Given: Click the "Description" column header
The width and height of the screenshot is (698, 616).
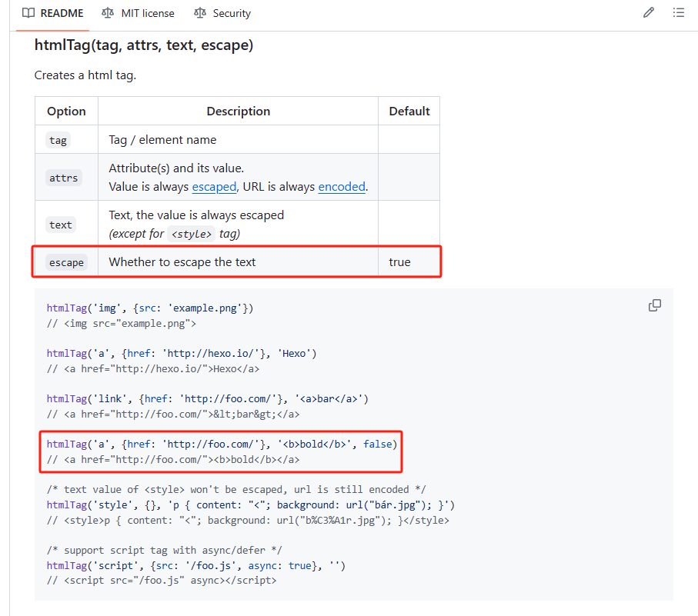Looking at the screenshot, I should point(238,112).
